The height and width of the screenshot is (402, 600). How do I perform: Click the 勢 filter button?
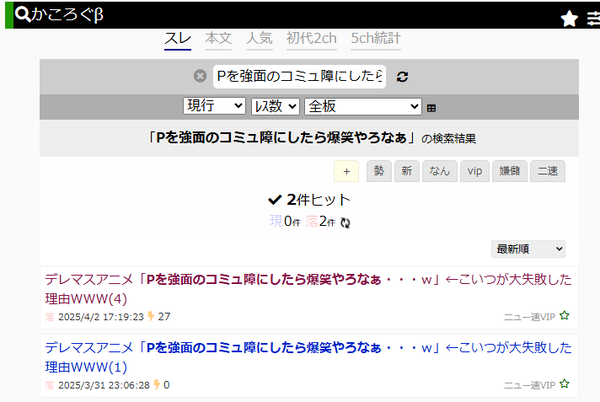tap(379, 171)
